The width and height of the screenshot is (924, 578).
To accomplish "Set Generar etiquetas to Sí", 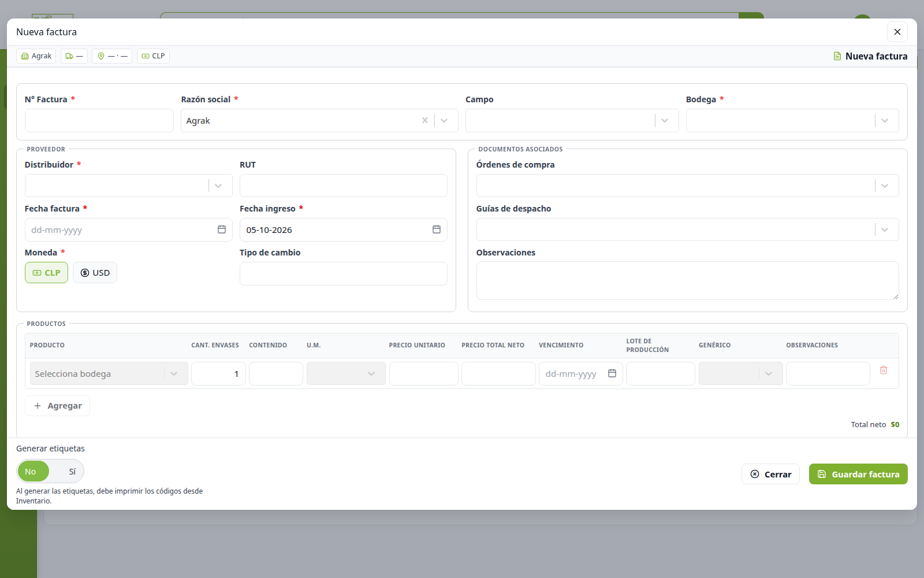I will [x=72, y=472].
